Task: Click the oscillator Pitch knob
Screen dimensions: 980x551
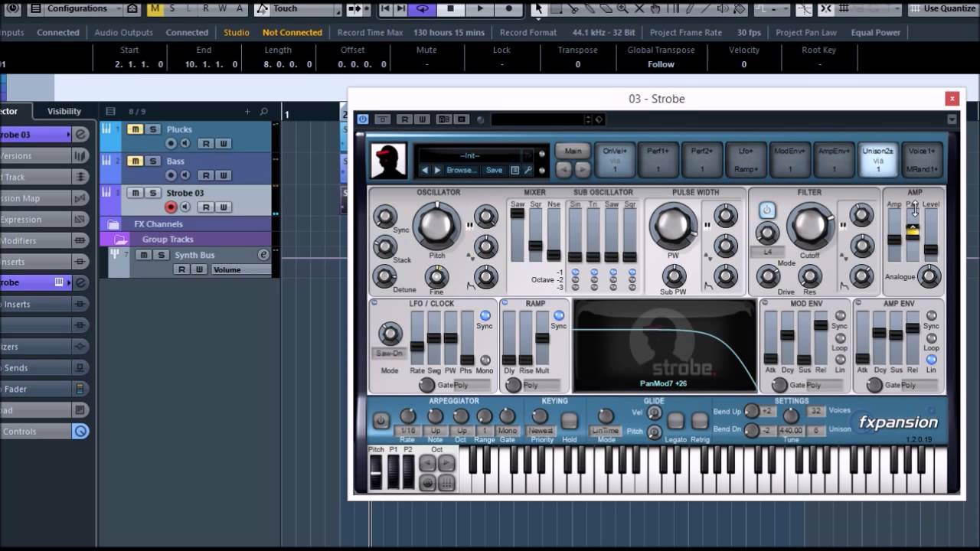Action: 436,225
